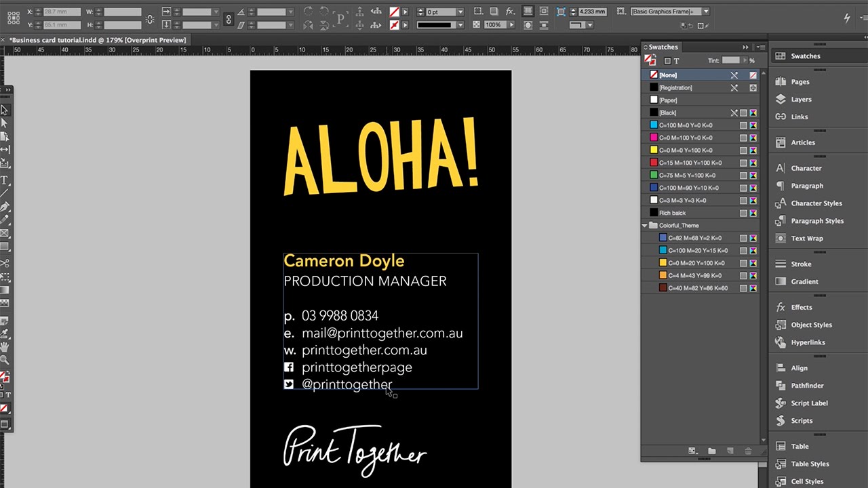Image resolution: width=868 pixels, height=488 pixels.
Task: Select the Selection tool arrow
Action: (4, 110)
